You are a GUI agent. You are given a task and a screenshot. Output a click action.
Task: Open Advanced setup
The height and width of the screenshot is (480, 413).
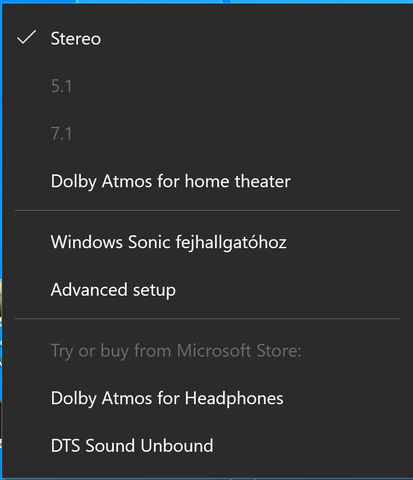click(207, 290)
